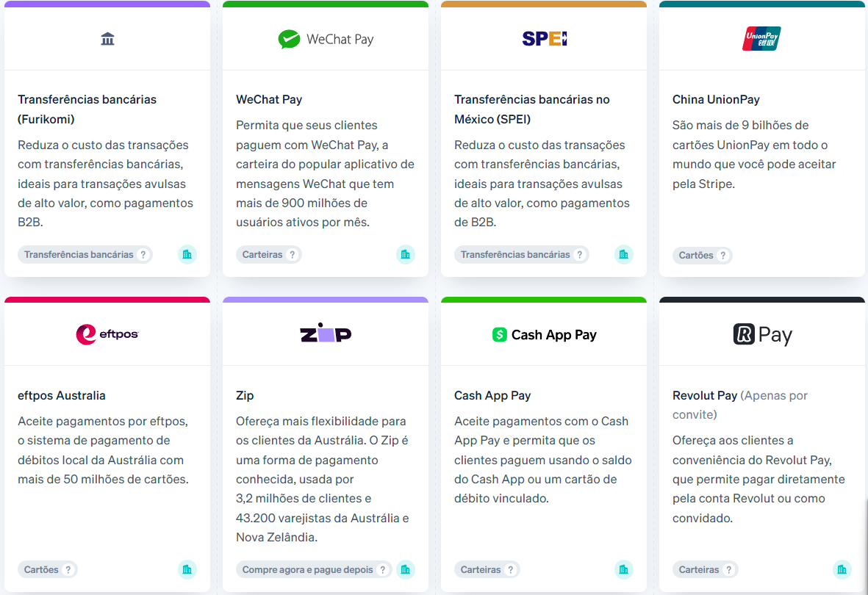Open the Transferências bancárias no México (SPEI) title

click(x=532, y=109)
